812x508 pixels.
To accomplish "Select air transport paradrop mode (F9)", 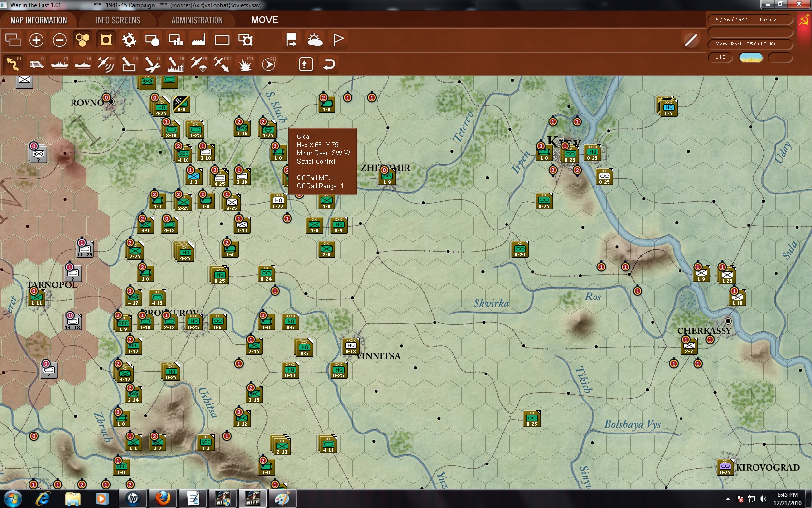I will (x=198, y=64).
